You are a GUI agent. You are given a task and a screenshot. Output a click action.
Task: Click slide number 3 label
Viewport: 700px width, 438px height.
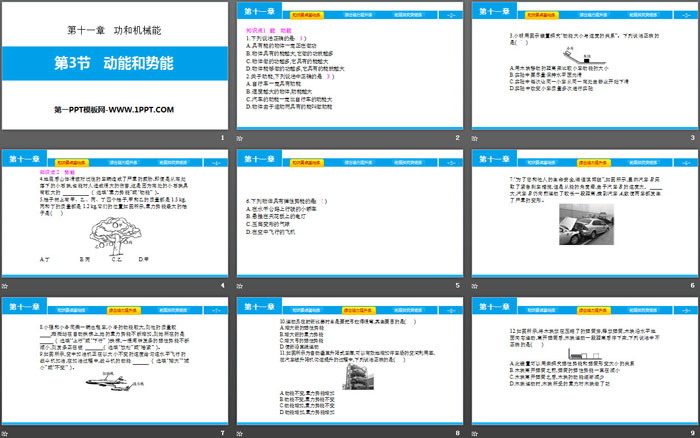pos(692,138)
